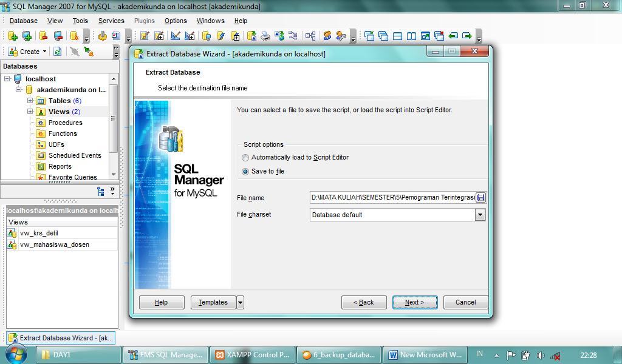The height and width of the screenshot is (364, 622).
Task: Open the User Manager icon
Action: coord(327,36)
